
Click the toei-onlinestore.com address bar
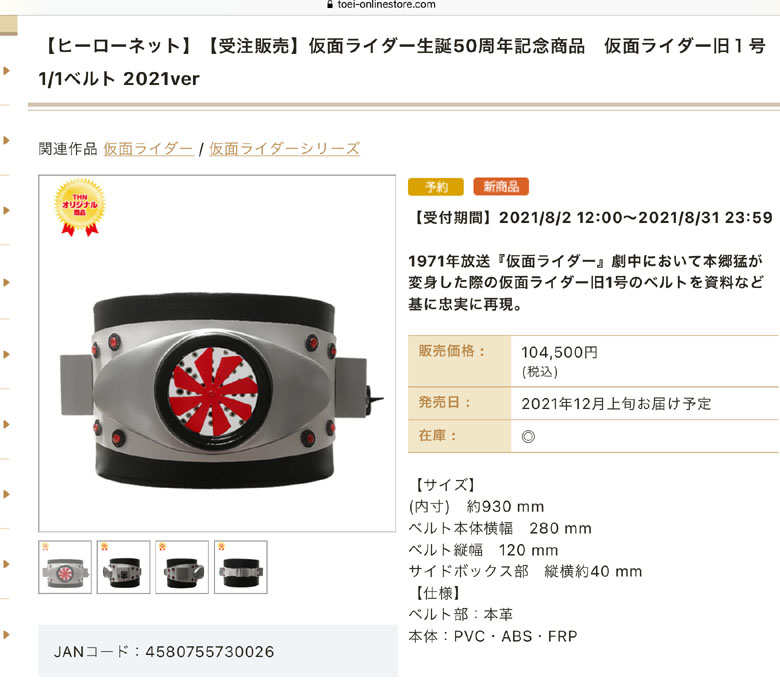click(381, 4)
